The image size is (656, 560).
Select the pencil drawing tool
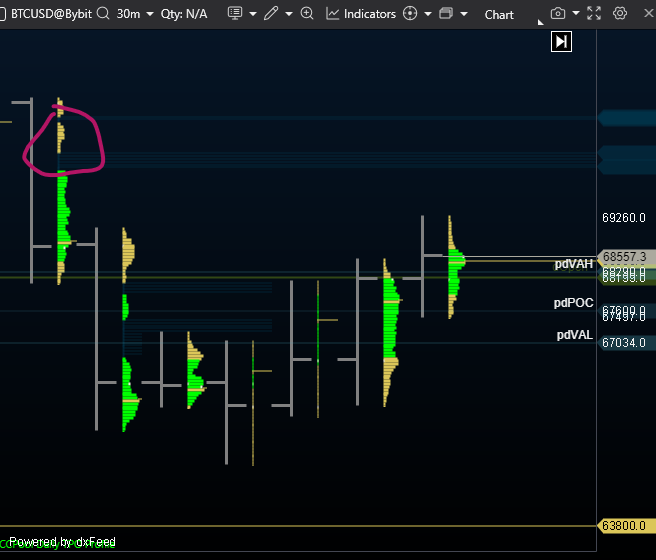click(x=271, y=13)
